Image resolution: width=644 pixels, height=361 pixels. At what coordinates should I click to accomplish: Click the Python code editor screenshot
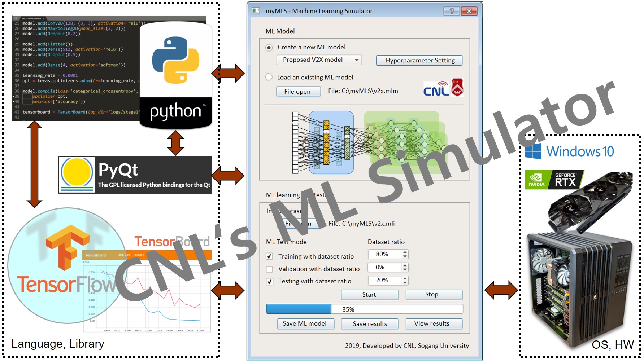pos(76,68)
